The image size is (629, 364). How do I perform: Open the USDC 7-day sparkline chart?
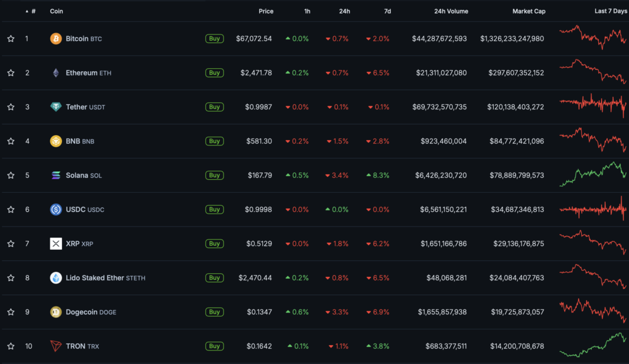593,209
